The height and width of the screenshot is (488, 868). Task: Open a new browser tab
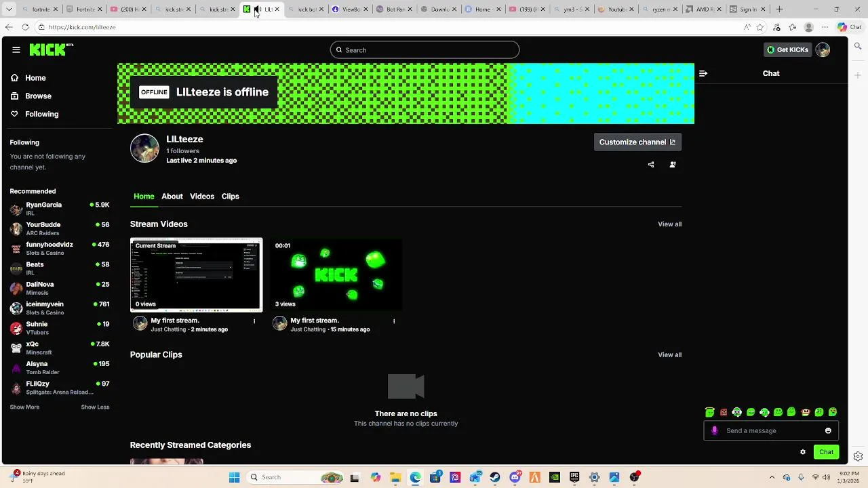pos(779,9)
